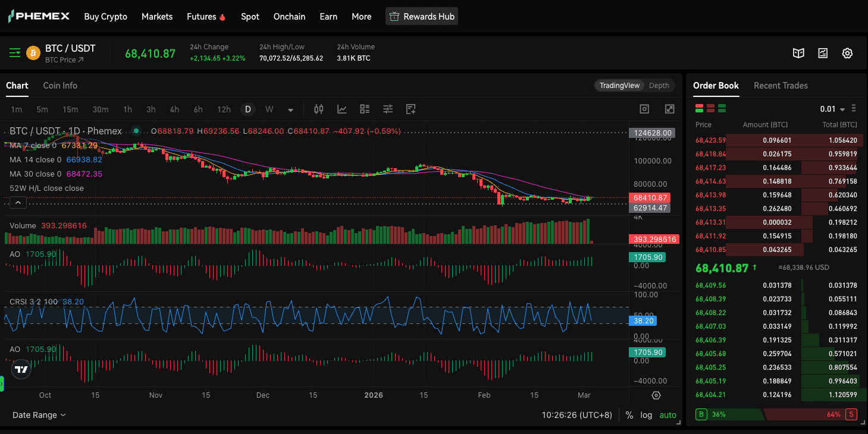Collapse the indicator legend with chevron
The image size is (868, 434).
pos(18,203)
